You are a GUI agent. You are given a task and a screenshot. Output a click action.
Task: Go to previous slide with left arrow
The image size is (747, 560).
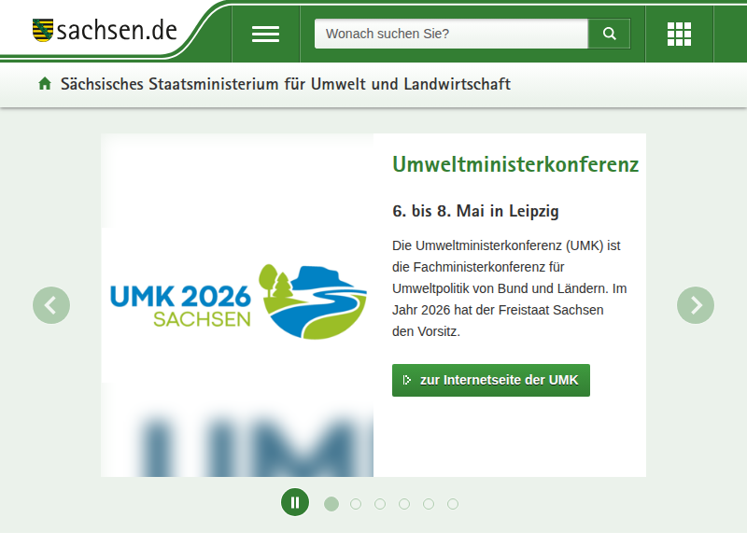(51, 305)
